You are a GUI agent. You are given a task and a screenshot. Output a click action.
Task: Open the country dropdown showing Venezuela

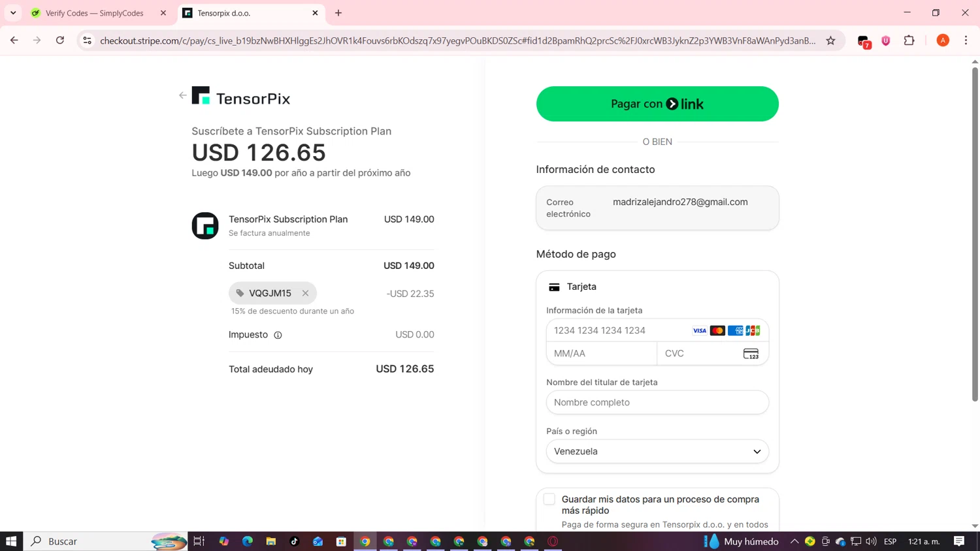(657, 451)
